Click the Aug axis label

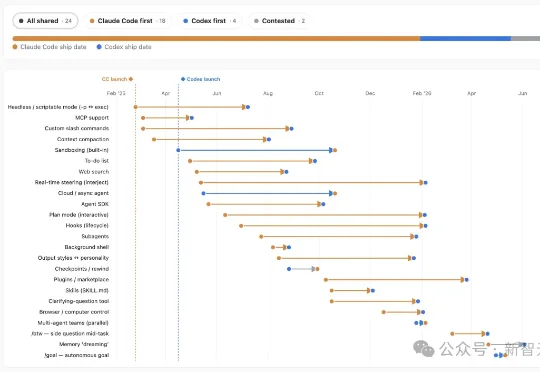coord(268,93)
